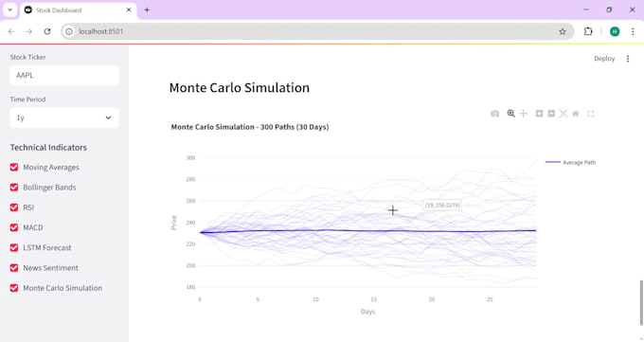Open the Streamlit three-dot main menu
The image size is (644, 342).
tap(628, 59)
